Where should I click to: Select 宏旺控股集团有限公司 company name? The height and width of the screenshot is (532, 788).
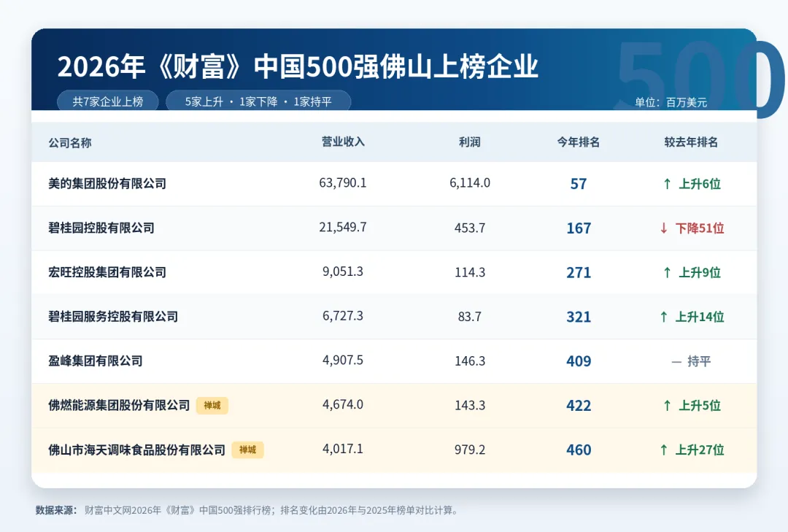point(107,272)
